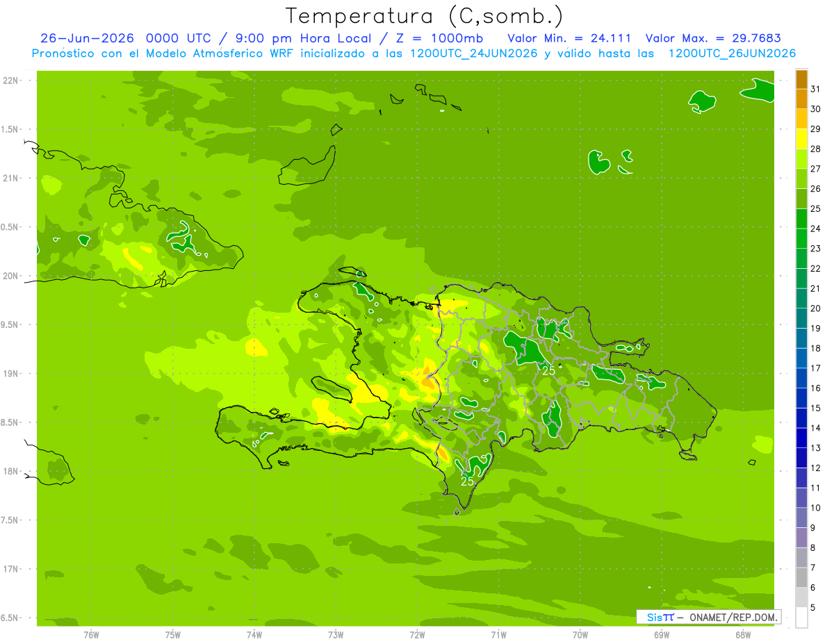Click the longitude axis label "69W"
This screenshot has height=644, width=834.
662,634
